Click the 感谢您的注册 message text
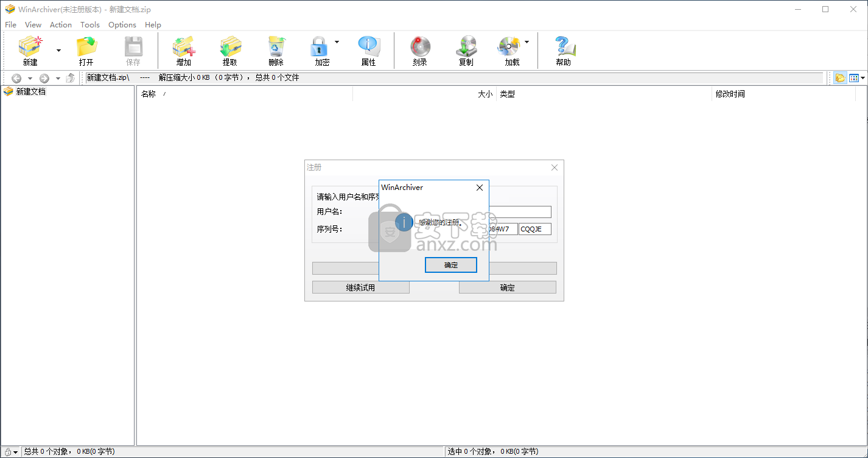 [441, 223]
